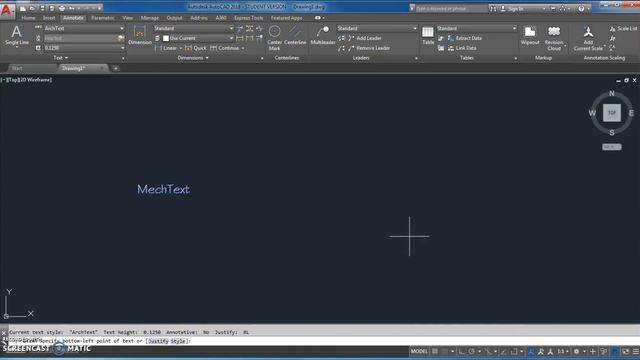The image size is (640, 360).
Task: Click the Help question mark icon
Action: [x=581, y=9]
